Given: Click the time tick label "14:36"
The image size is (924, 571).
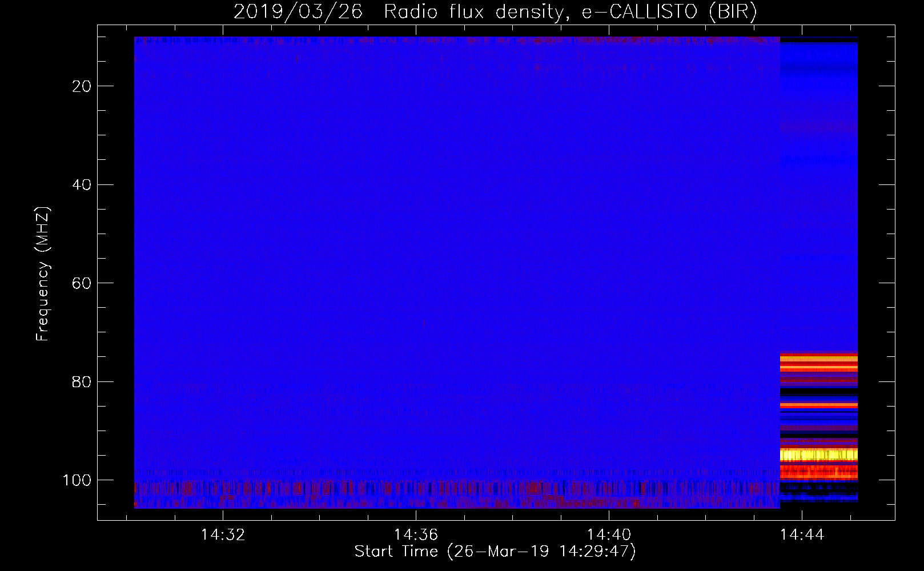Looking at the screenshot, I should 416,534.
